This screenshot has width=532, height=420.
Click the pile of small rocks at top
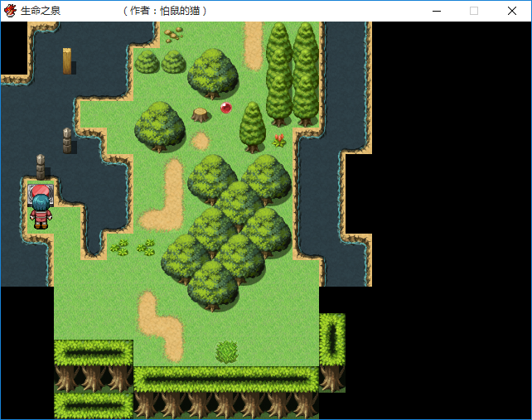coord(174,35)
